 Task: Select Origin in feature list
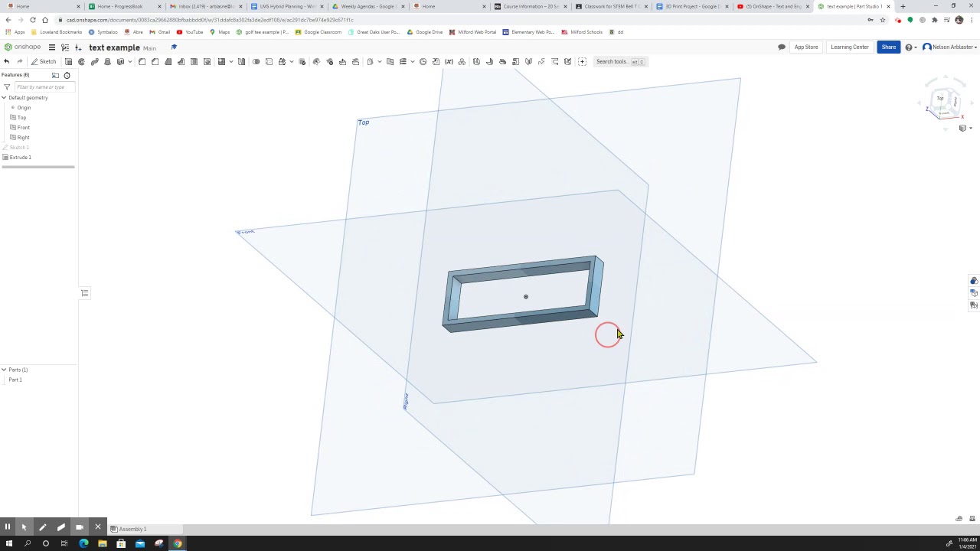(24, 108)
